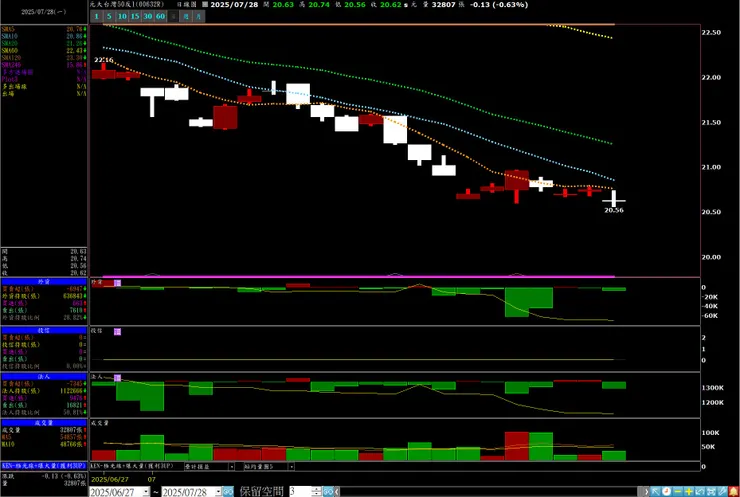Choose the 30-minute timeframe
Image resolution: width=740 pixels, height=497 pixels.
148,16
